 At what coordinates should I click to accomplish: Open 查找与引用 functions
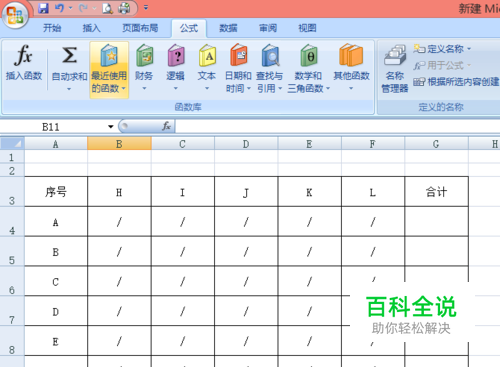[x=270, y=68]
